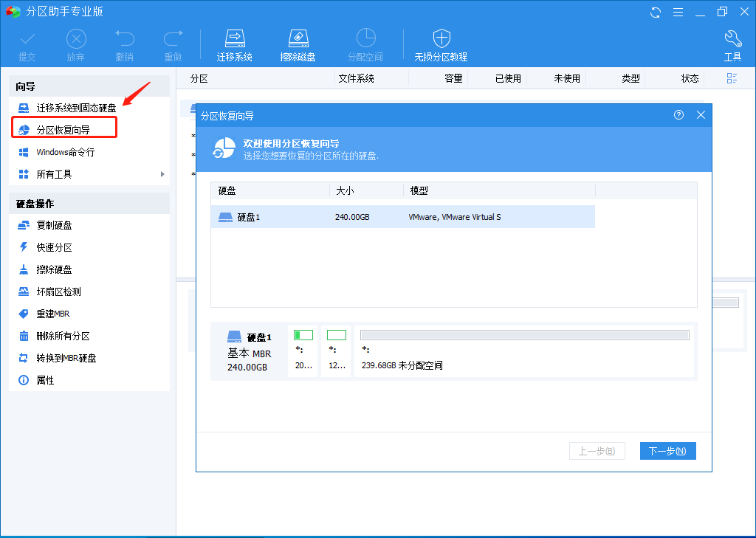Viewport: 756px width, 538px height.
Task: Open the hamburger menu in title bar
Action: coord(678,12)
